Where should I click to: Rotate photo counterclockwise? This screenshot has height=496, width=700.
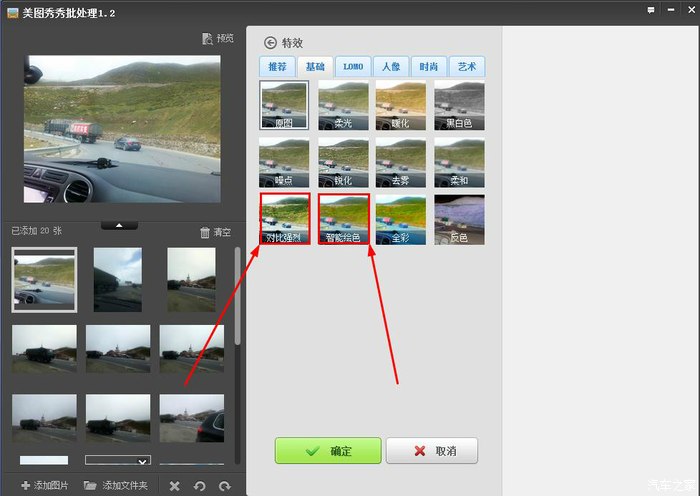click(x=200, y=486)
